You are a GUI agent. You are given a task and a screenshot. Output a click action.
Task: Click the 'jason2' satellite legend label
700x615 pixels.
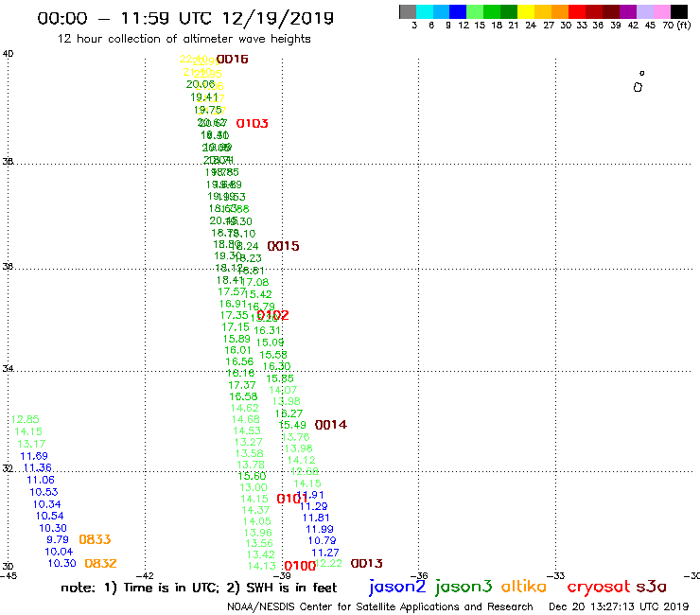coord(397,587)
